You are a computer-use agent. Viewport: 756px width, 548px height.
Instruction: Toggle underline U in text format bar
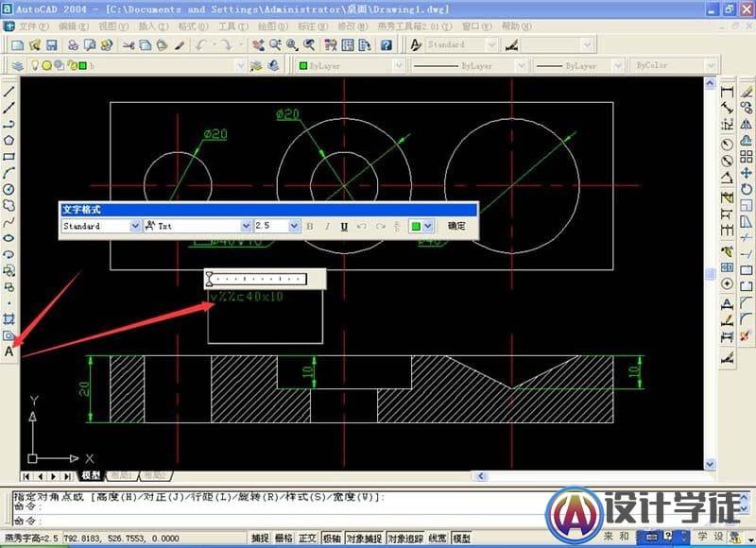click(344, 226)
